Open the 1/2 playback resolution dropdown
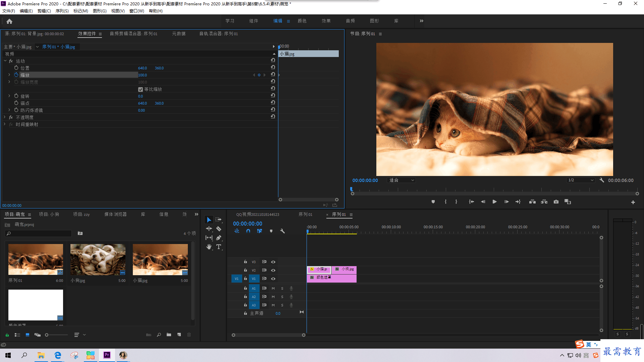This screenshot has height=362, width=644. click(x=581, y=180)
